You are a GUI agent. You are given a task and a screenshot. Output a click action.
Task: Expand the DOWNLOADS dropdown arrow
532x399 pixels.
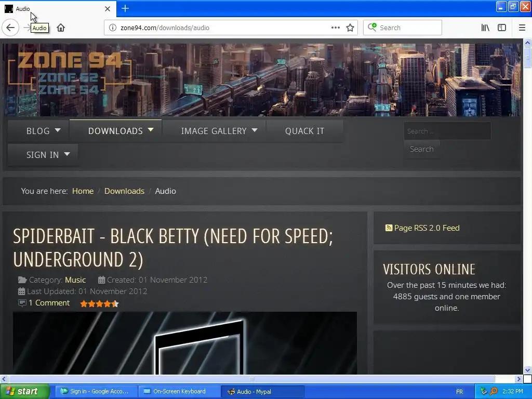pyautogui.click(x=151, y=130)
